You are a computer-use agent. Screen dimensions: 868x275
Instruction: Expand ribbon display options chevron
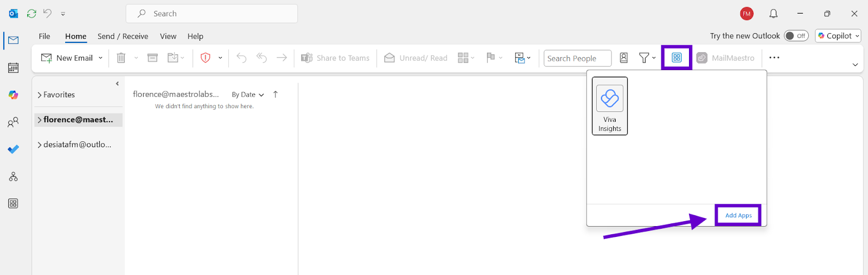[855, 65]
